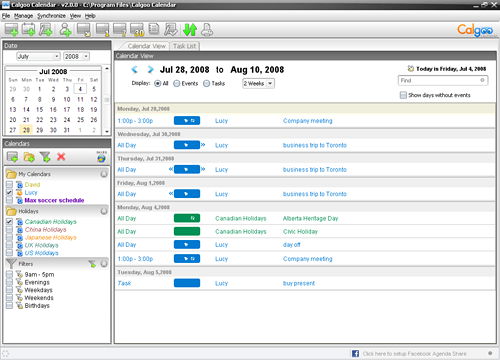
Task: Select July 4 in mini calendar
Action: click(80, 89)
